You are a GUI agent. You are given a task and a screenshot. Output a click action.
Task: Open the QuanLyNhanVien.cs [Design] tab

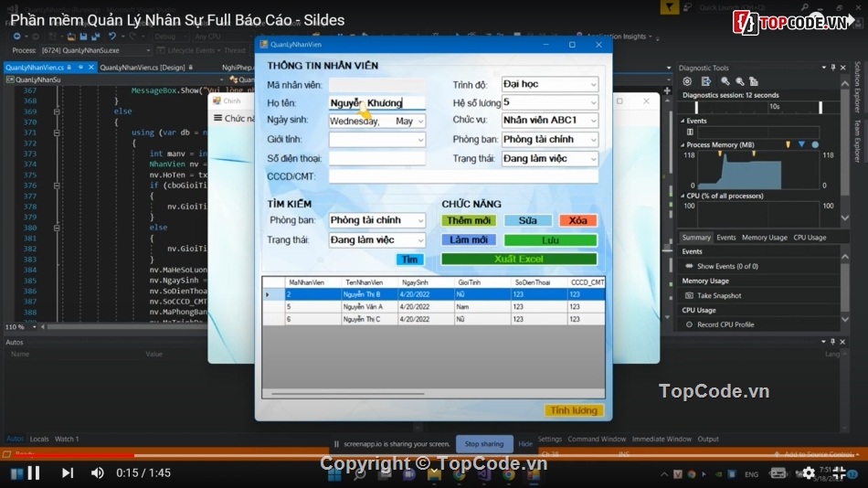143,67
